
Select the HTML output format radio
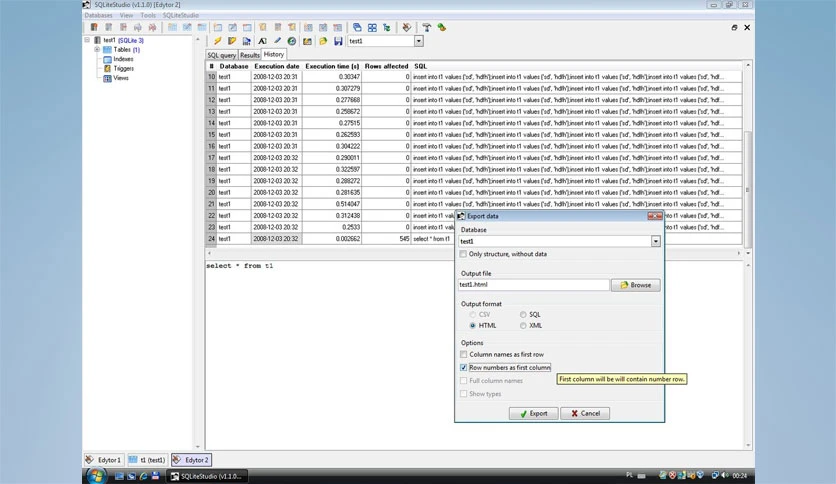pos(472,326)
